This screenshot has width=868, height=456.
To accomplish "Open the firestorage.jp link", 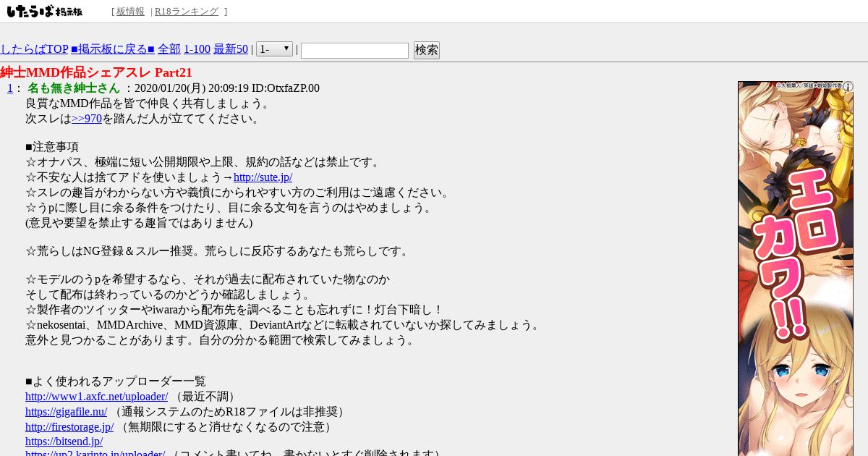I will pos(69,427).
